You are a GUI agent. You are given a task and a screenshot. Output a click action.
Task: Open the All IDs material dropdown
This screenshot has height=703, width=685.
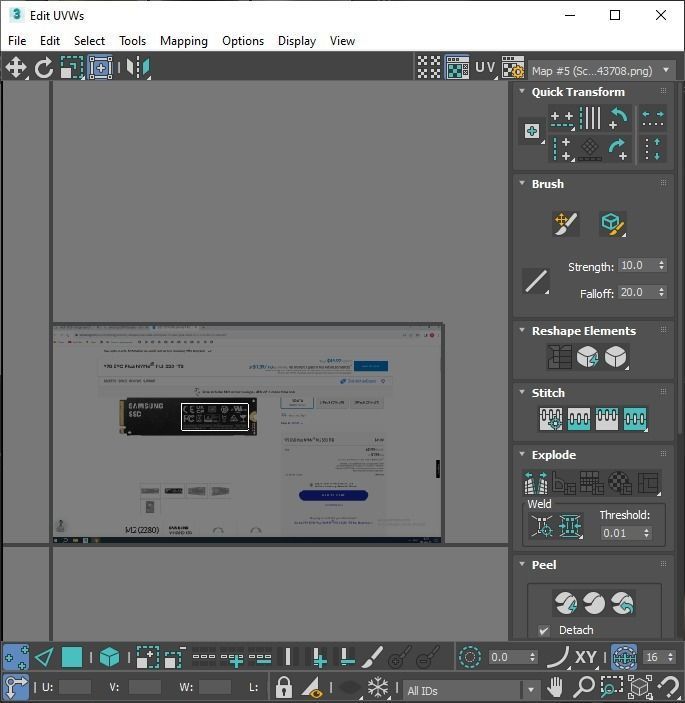(471, 690)
